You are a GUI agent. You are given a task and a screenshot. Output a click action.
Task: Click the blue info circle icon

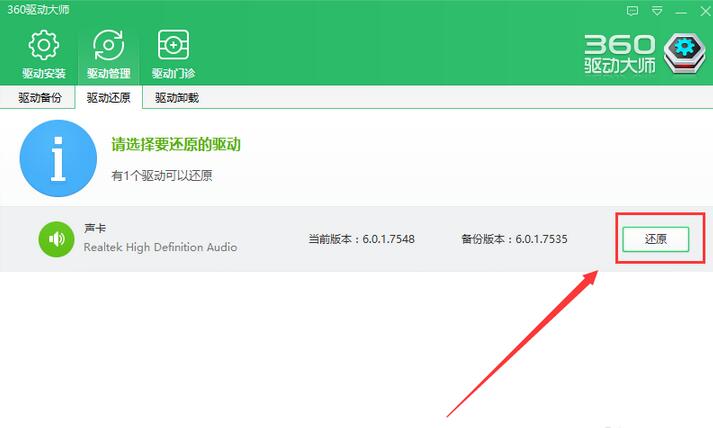pos(58,158)
